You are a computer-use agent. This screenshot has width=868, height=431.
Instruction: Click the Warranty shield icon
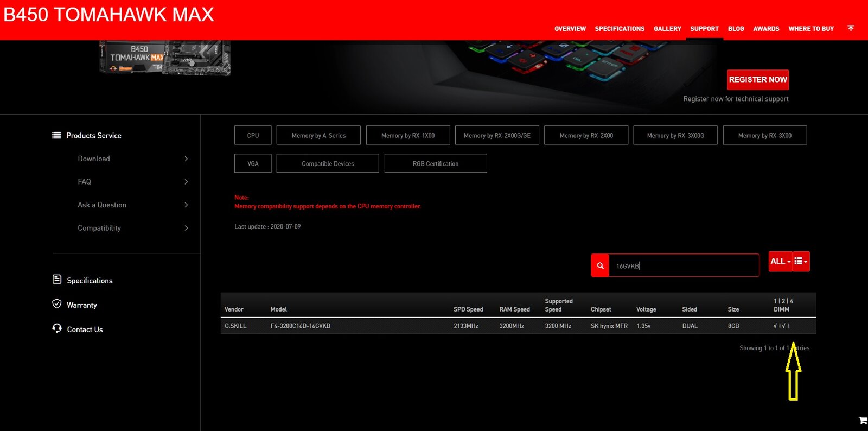click(x=57, y=304)
